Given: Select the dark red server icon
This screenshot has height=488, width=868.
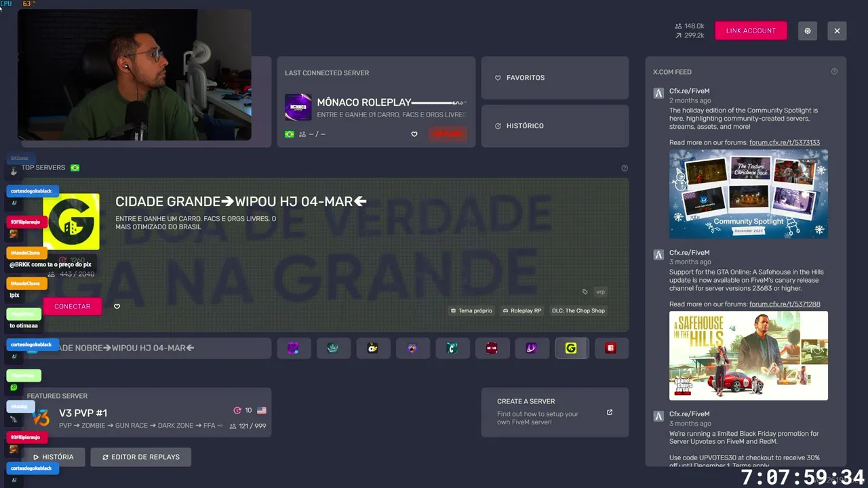Looking at the screenshot, I should click(492, 348).
